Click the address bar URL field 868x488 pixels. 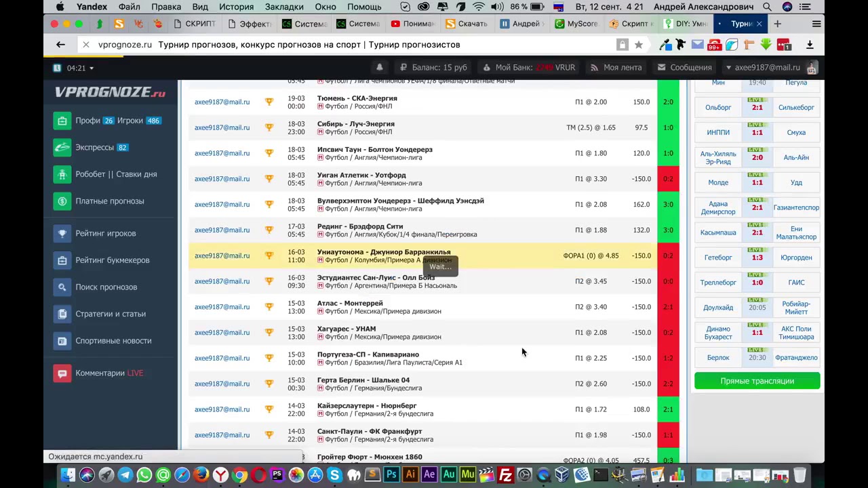(x=353, y=45)
